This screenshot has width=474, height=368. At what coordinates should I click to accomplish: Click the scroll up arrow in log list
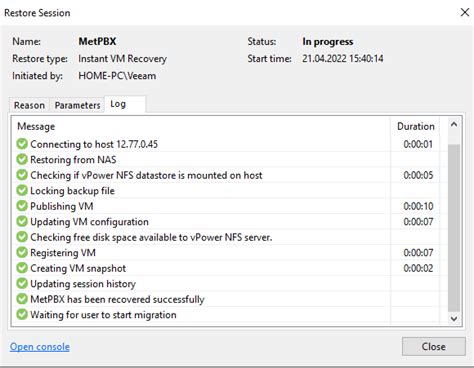pyautogui.click(x=454, y=125)
